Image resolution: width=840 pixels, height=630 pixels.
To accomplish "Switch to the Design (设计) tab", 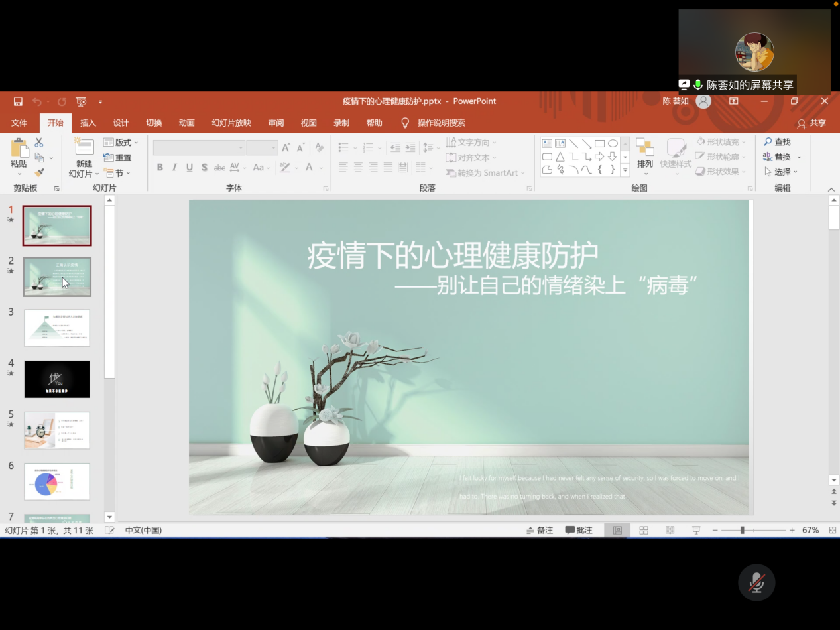I will (x=121, y=123).
